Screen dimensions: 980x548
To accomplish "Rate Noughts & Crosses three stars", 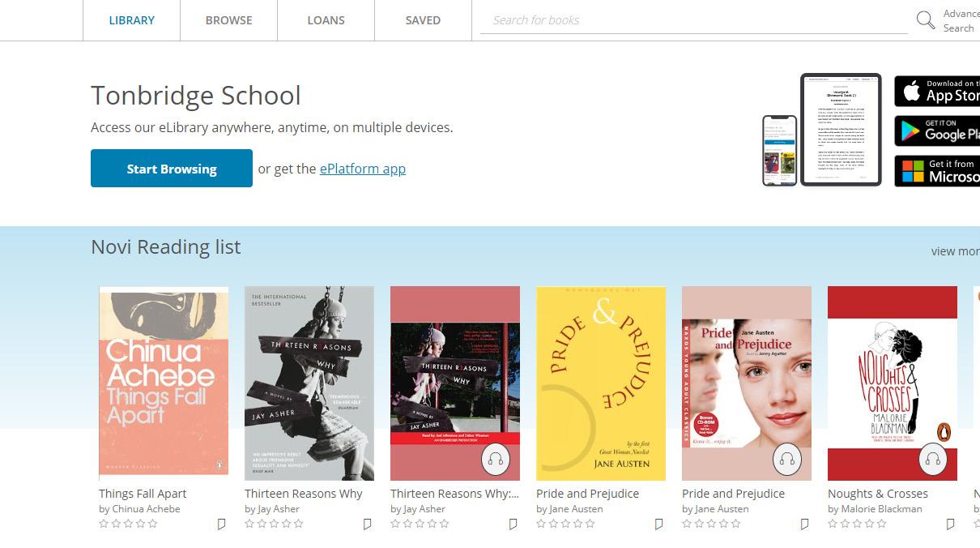I will tap(857, 524).
